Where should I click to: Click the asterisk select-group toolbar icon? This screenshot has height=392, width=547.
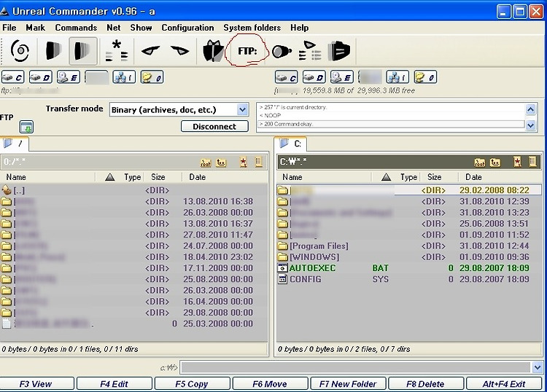click(117, 51)
